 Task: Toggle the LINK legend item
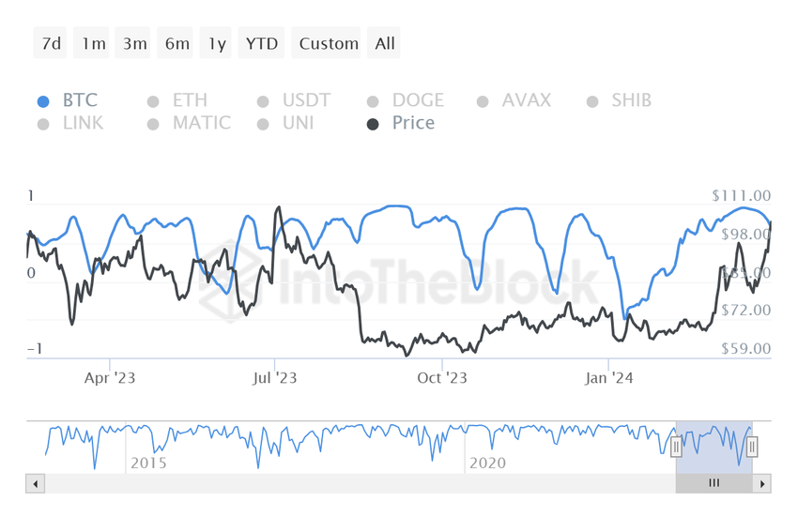click(70, 123)
